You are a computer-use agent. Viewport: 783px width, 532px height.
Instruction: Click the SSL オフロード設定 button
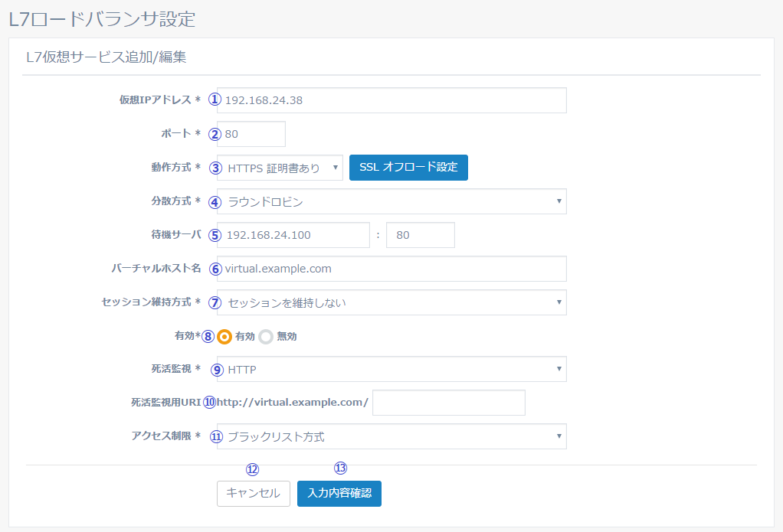tap(408, 167)
